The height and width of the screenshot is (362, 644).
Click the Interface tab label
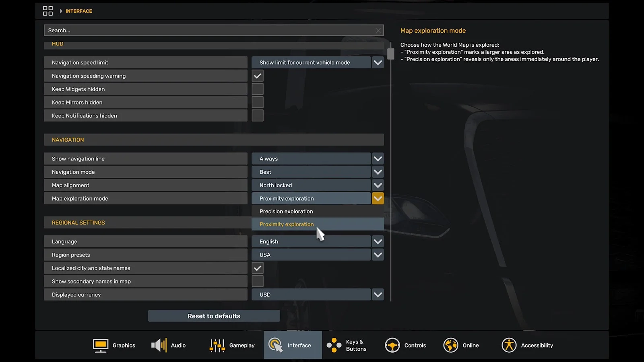[x=299, y=345]
